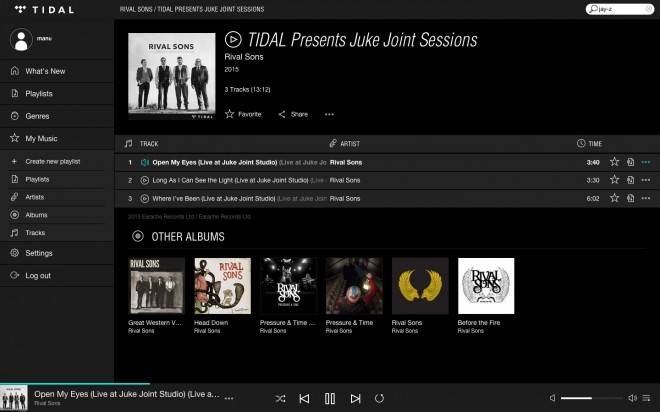Add Long As I Can See to playlist

coord(631,180)
